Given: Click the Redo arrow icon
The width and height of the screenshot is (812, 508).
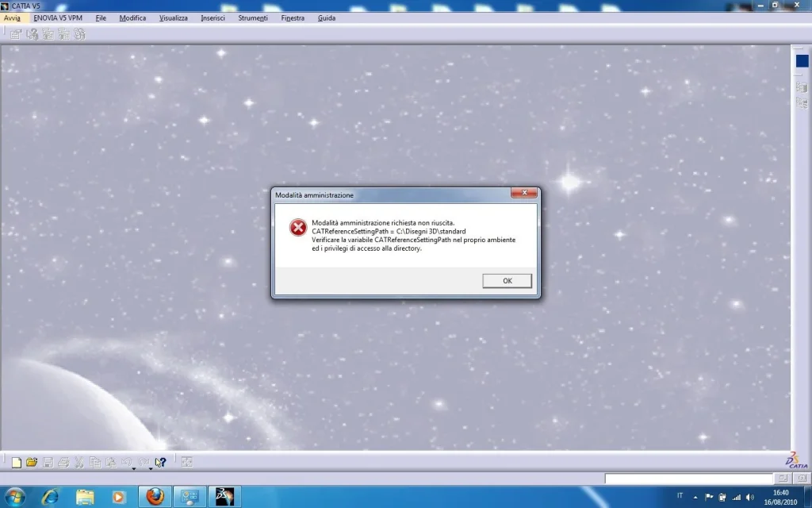Looking at the screenshot, I should coord(144,461).
